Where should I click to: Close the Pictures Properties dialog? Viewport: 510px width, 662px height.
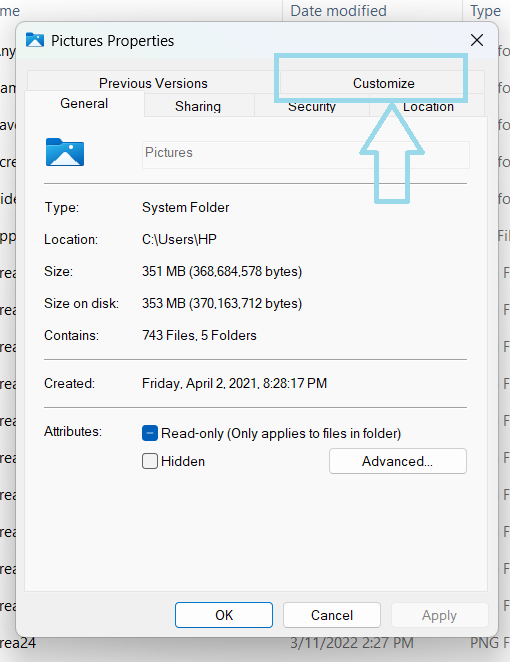477,40
